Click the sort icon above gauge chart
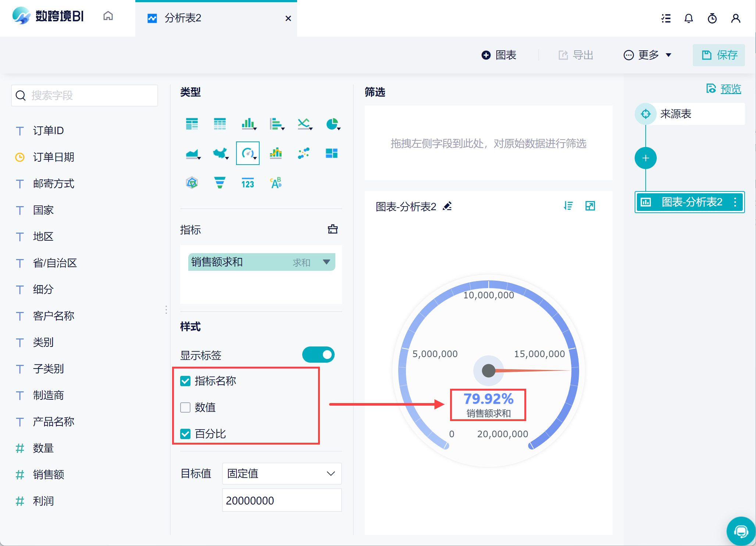Image resolution: width=756 pixels, height=546 pixels. (568, 206)
